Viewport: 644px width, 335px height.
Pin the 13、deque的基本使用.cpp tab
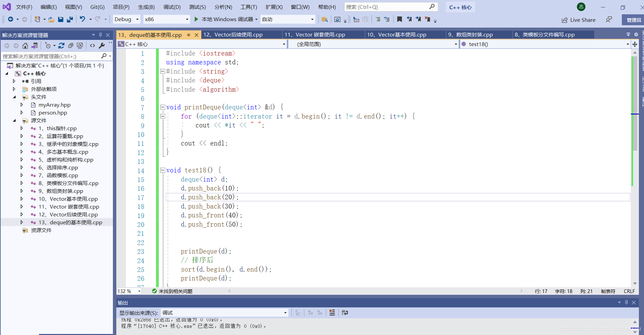188,35
